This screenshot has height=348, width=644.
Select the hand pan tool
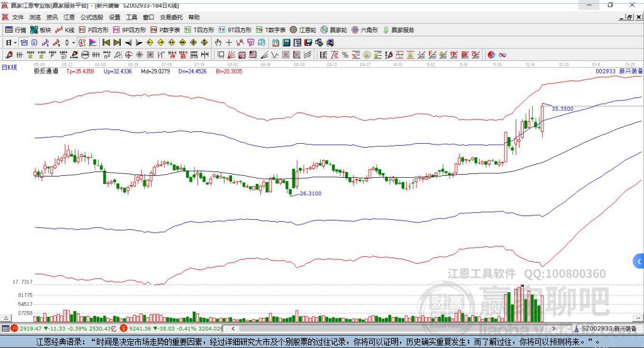pos(218,43)
